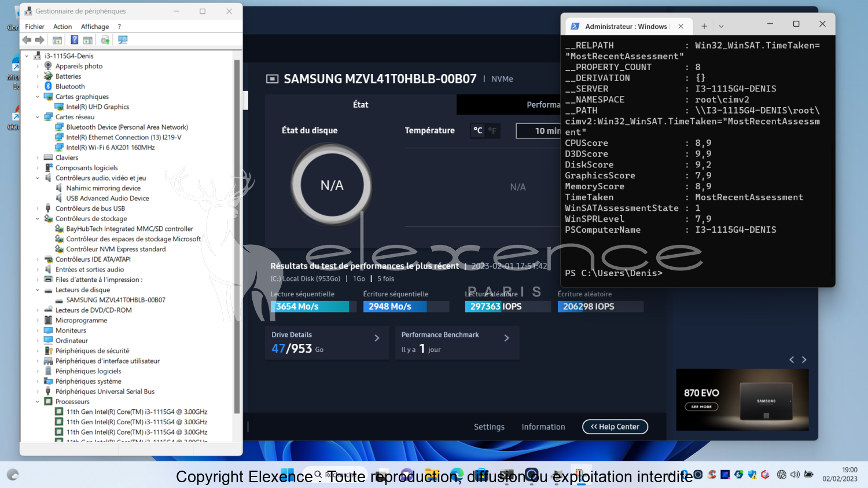Image resolution: width=868 pixels, height=488 pixels.
Task: Scan for hardware changes via monitor icon
Action: point(123,40)
